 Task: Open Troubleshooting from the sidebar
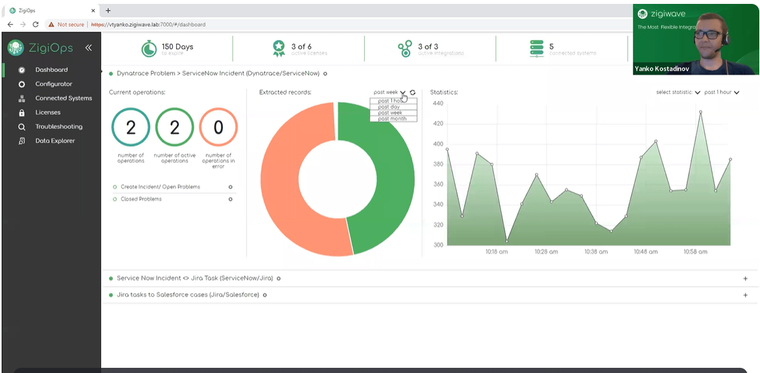point(58,126)
